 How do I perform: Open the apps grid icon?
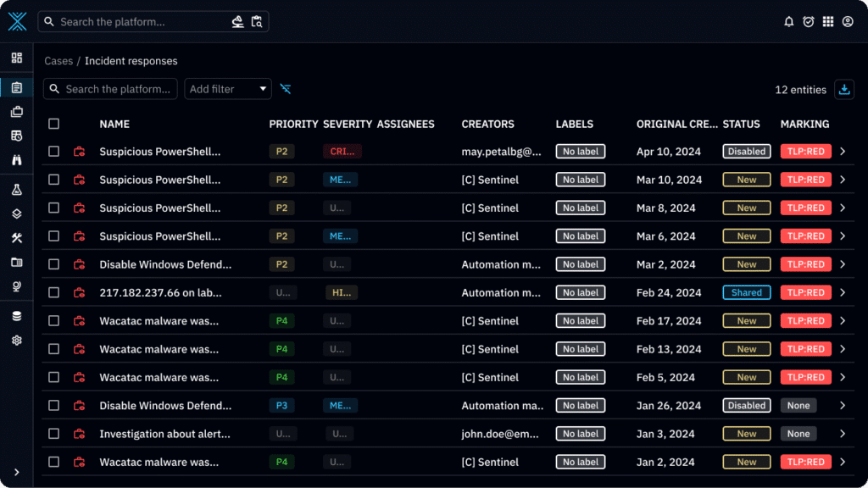pyautogui.click(x=828, y=22)
